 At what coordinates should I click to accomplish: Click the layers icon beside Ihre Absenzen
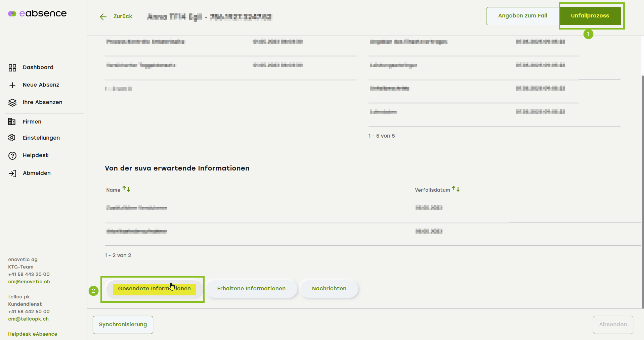[12, 103]
